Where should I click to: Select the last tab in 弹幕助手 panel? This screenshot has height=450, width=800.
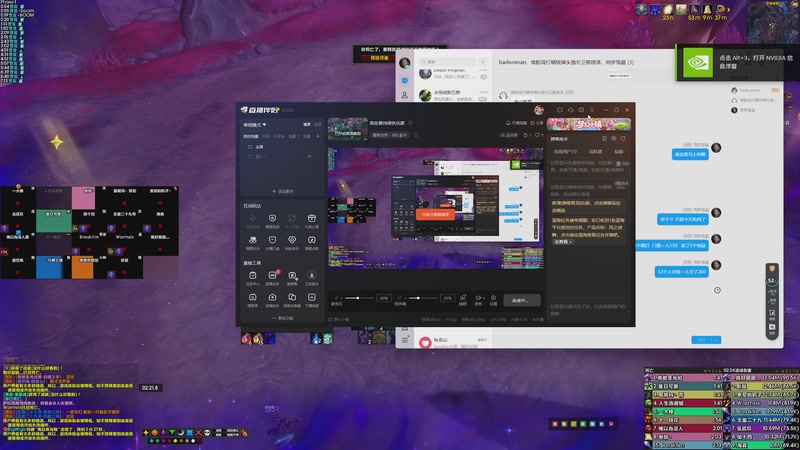pos(619,152)
